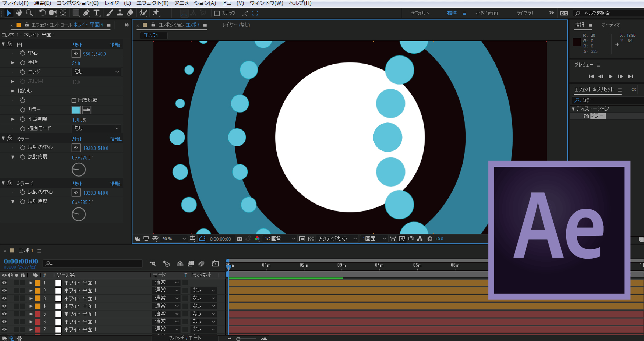Select the Puppet Pin tool

tap(156, 13)
